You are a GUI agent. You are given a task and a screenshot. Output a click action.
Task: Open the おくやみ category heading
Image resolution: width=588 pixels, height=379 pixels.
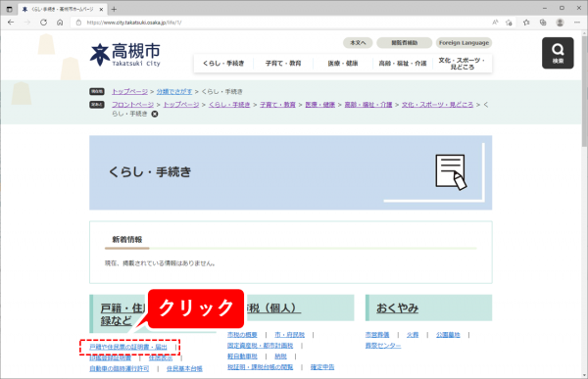point(398,308)
